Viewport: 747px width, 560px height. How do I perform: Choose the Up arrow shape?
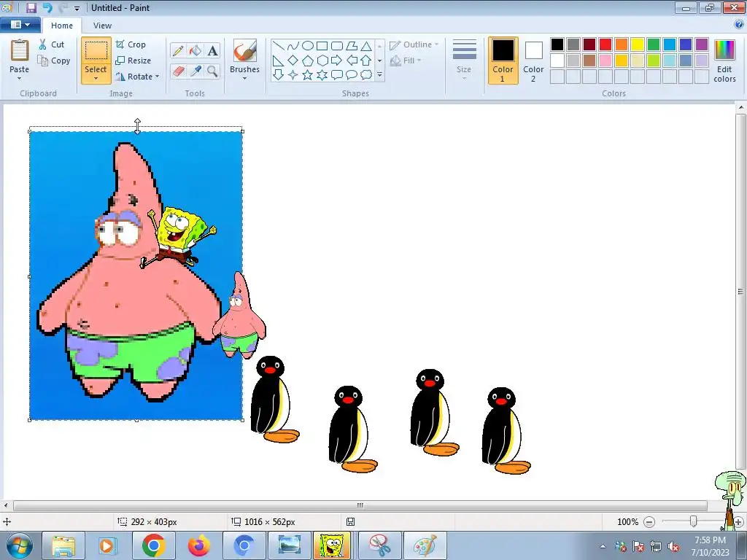point(366,61)
